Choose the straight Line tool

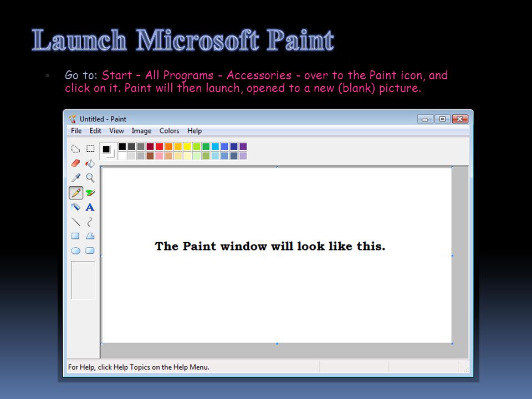tap(76, 222)
